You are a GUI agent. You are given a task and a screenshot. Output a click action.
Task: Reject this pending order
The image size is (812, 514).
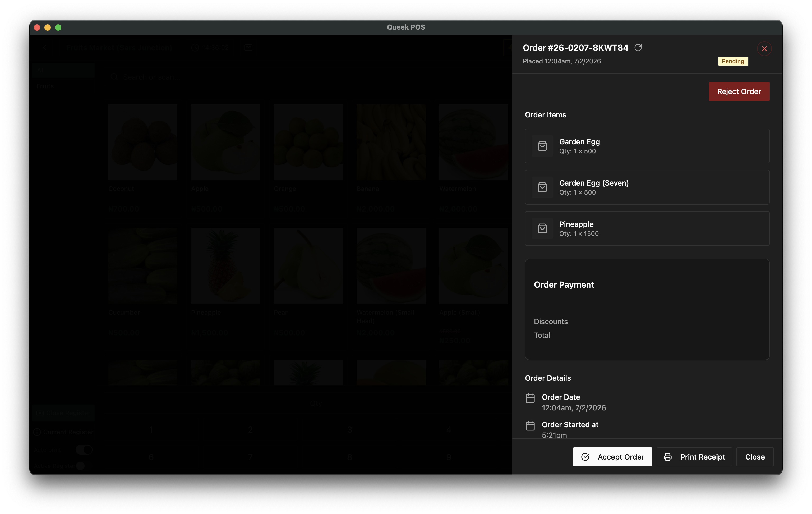(x=739, y=91)
